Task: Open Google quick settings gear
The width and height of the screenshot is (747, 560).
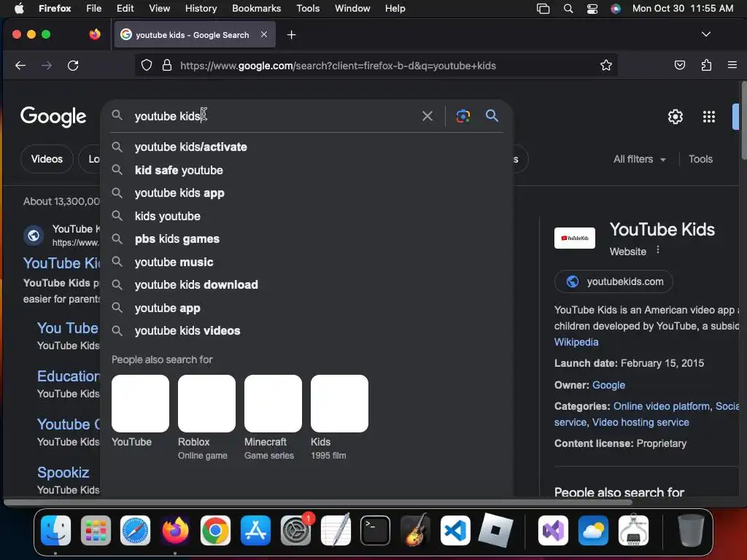Action: tap(675, 117)
